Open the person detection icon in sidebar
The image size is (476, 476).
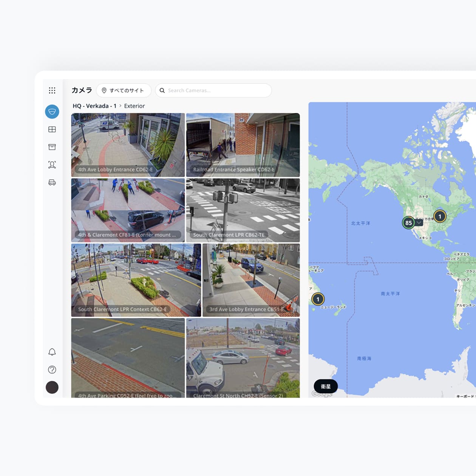(x=52, y=164)
